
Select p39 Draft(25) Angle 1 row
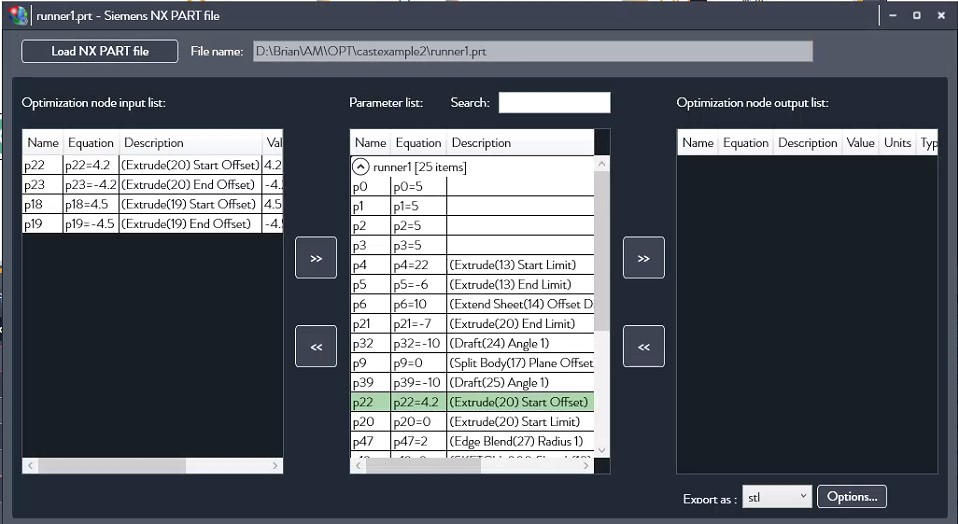point(472,382)
